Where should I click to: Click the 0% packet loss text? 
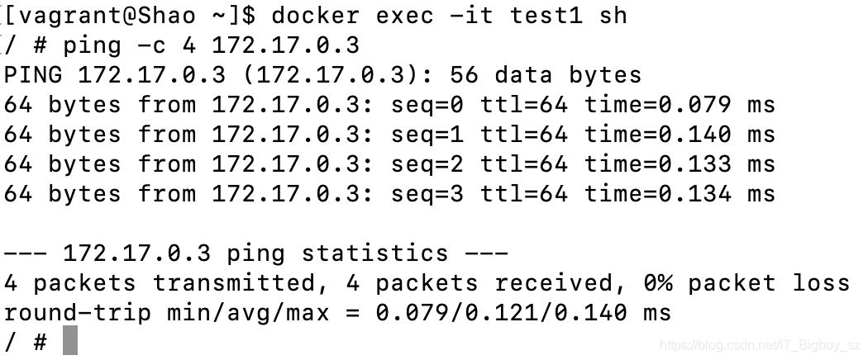click(x=746, y=283)
